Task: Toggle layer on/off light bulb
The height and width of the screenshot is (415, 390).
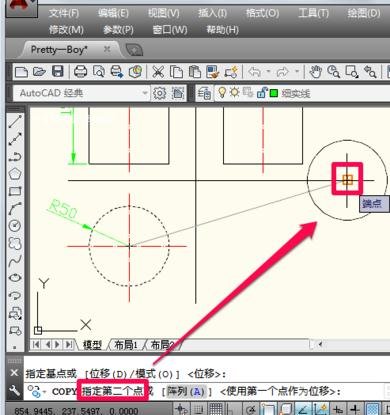Action: click(x=222, y=92)
